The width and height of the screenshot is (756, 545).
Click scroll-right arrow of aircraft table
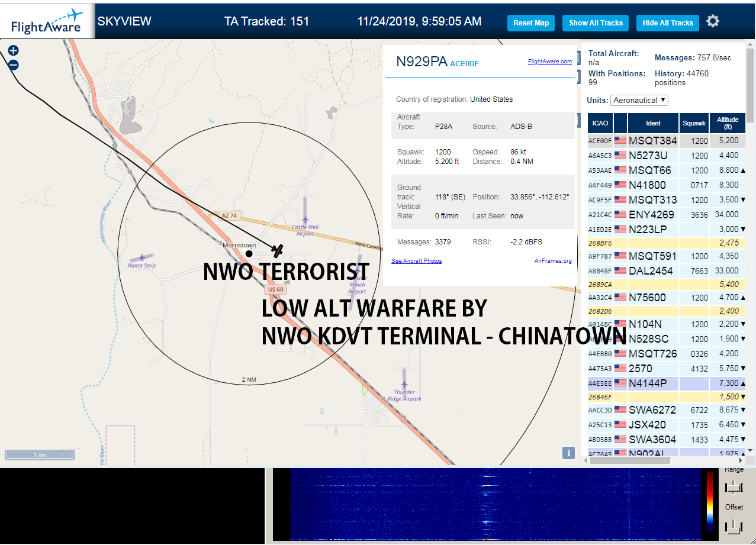coord(741,460)
